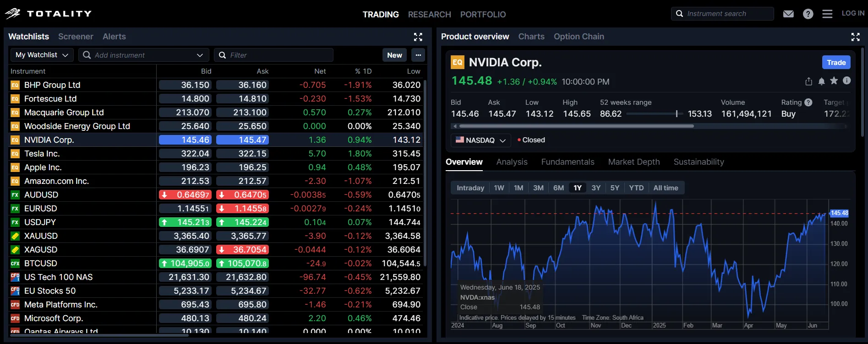Click the commodity icon beside XAGUSD

click(15, 250)
